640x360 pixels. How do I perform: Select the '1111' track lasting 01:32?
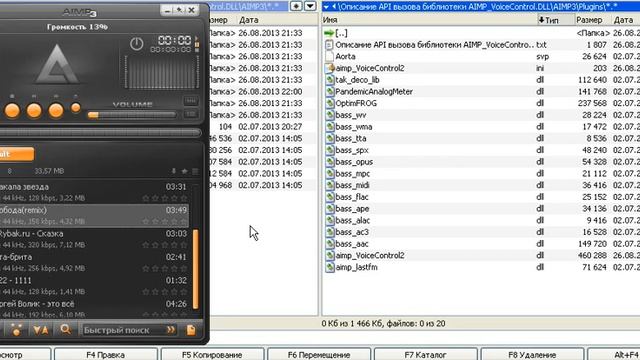tap(94, 286)
